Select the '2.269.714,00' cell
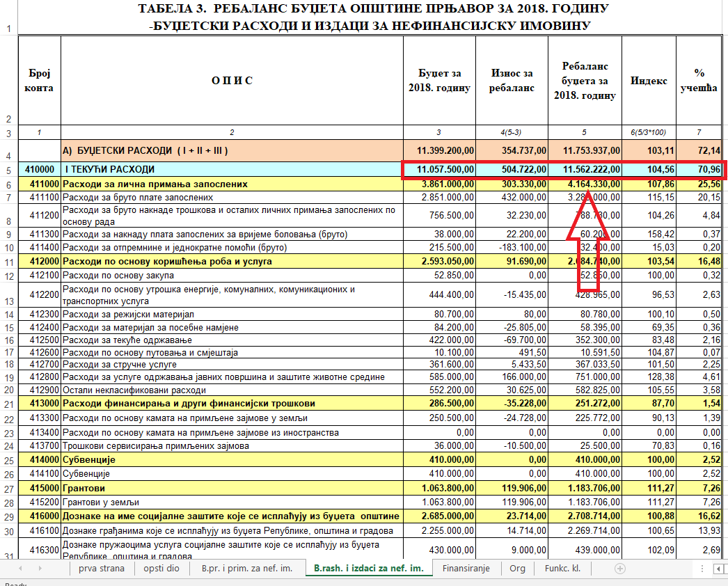This screenshot has height=586, width=728. [x=585, y=531]
